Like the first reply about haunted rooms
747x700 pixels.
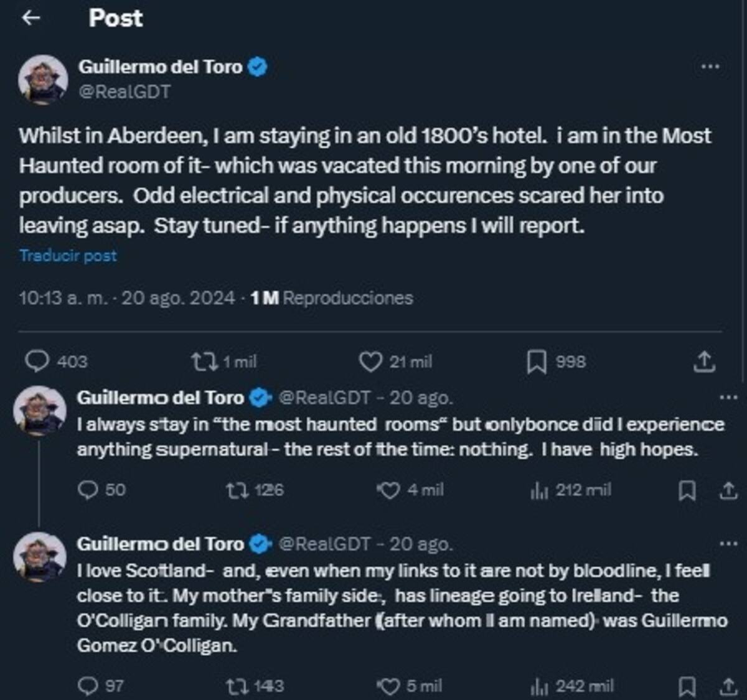click(388, 491)
